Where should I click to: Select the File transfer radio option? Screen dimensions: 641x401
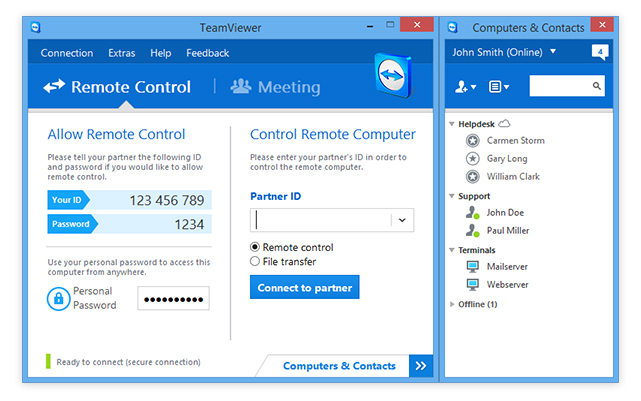[255, 261]
